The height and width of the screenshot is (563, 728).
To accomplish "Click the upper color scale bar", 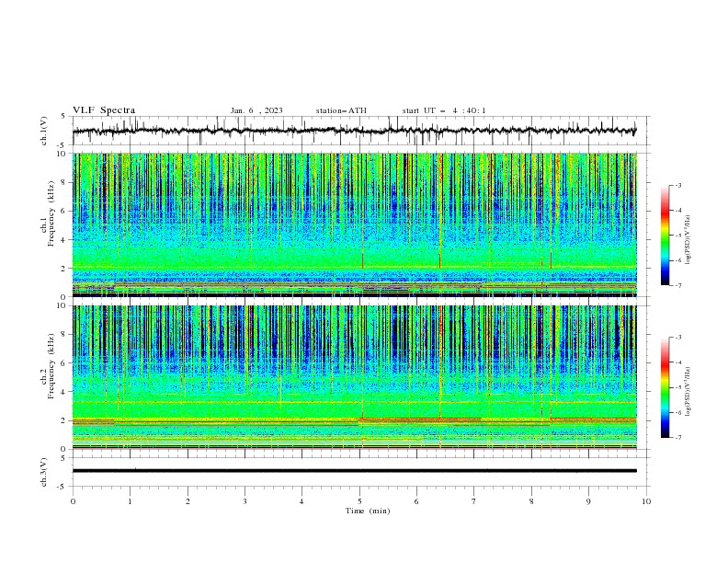I will click(x=665, y=236).
